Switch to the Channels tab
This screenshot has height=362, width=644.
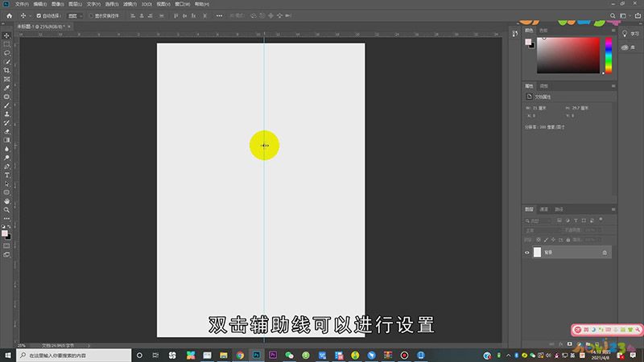(x=544, y=209)
